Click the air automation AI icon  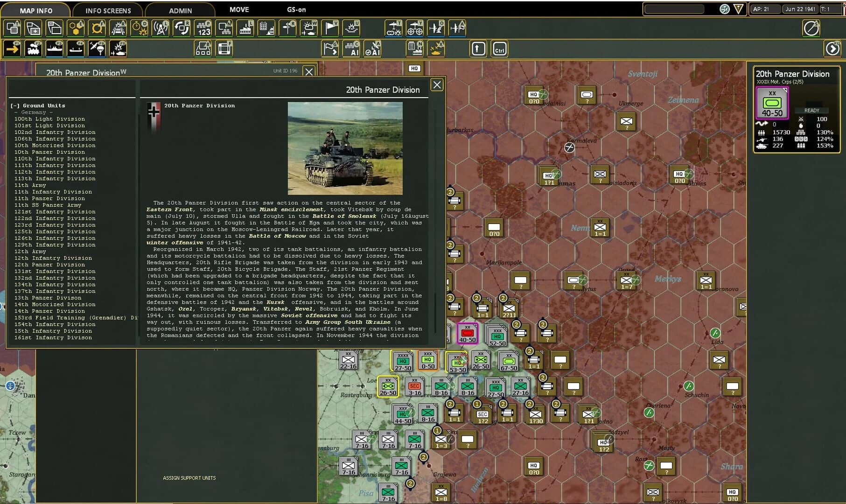point(372,48)
